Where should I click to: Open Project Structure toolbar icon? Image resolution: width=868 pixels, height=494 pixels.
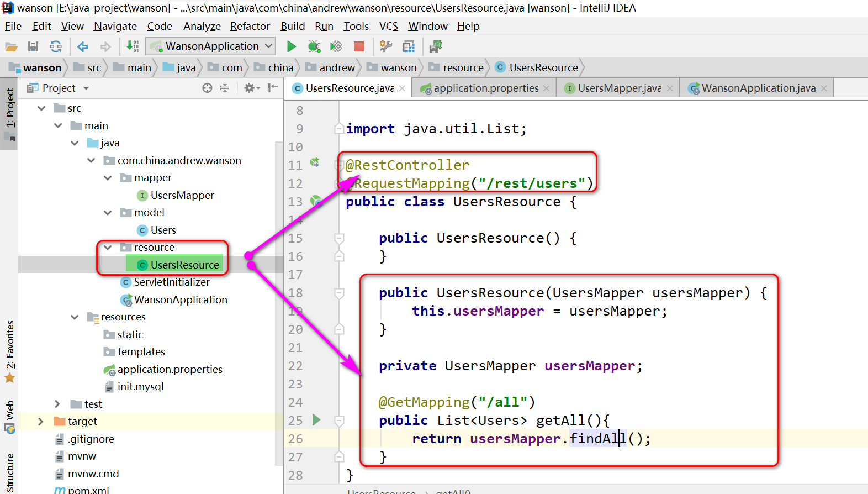(x=409, y=47)
